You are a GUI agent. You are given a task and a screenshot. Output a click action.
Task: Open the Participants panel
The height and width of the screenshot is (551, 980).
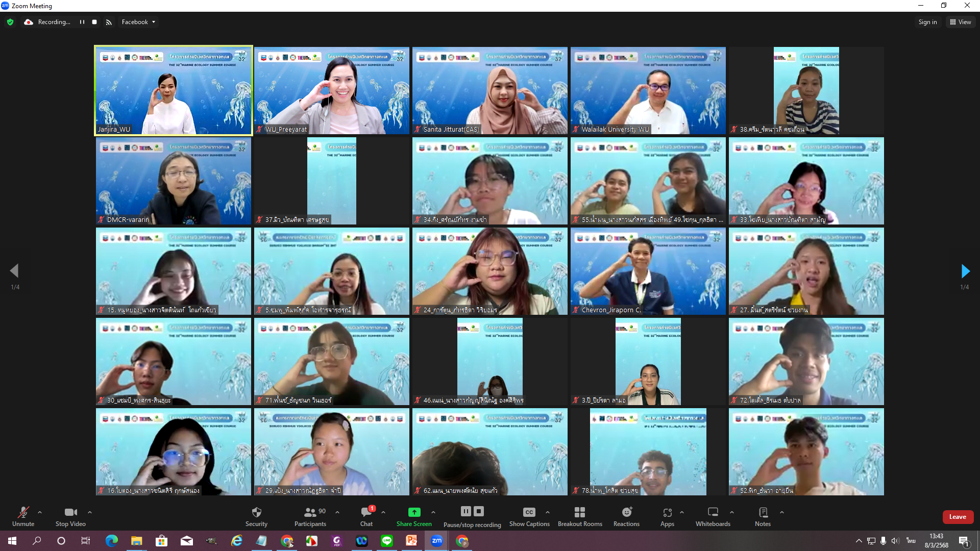[x=310, y=512]
